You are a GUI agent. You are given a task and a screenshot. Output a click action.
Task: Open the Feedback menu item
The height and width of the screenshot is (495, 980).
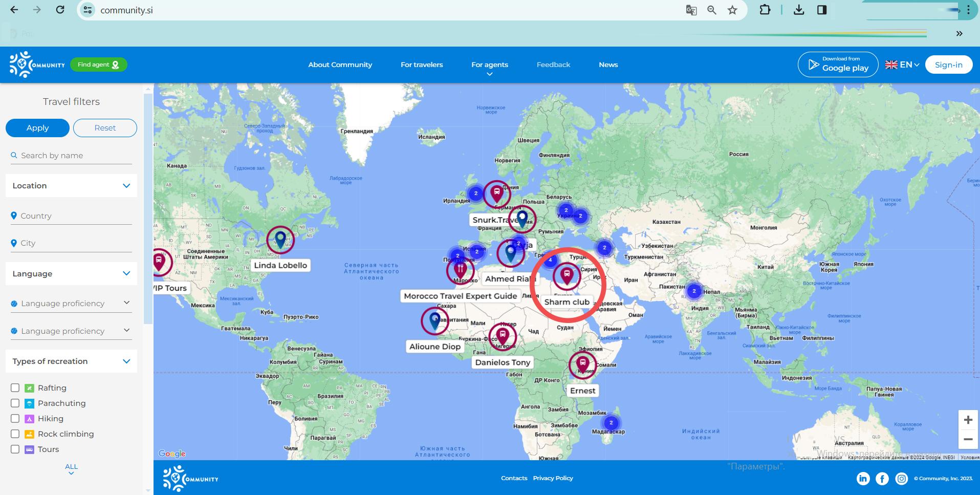pos(553,64)
